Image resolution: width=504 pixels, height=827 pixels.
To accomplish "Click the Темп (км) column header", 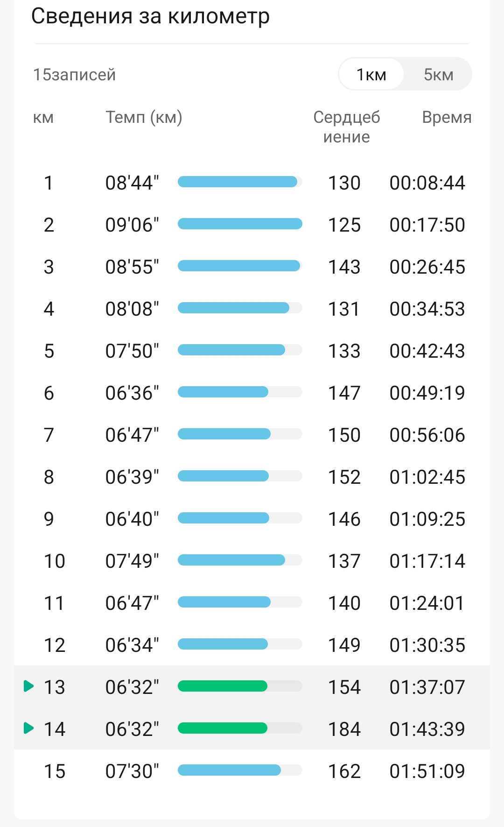I will pos(144,117).
